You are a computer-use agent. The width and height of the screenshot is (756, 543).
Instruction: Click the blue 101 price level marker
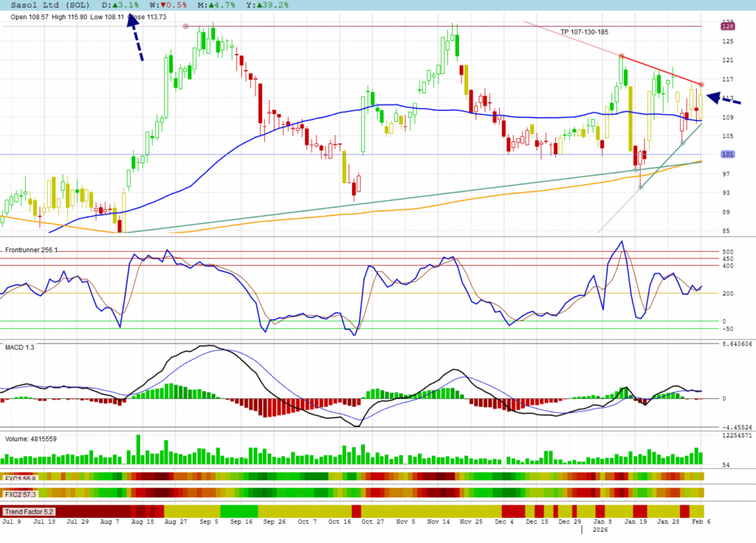(727, 154)
